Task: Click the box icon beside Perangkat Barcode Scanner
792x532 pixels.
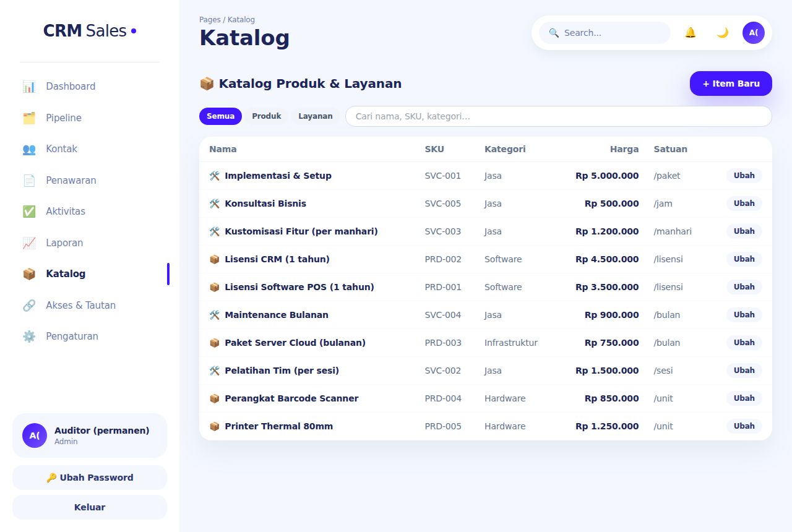Action: coord(215,398)
